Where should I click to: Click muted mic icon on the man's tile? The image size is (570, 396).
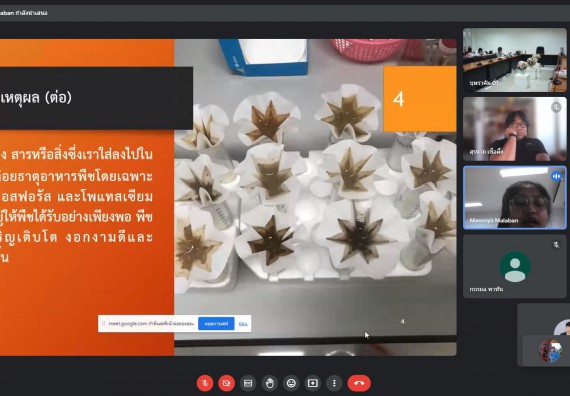pyautogui.click(x=556, y=107)
